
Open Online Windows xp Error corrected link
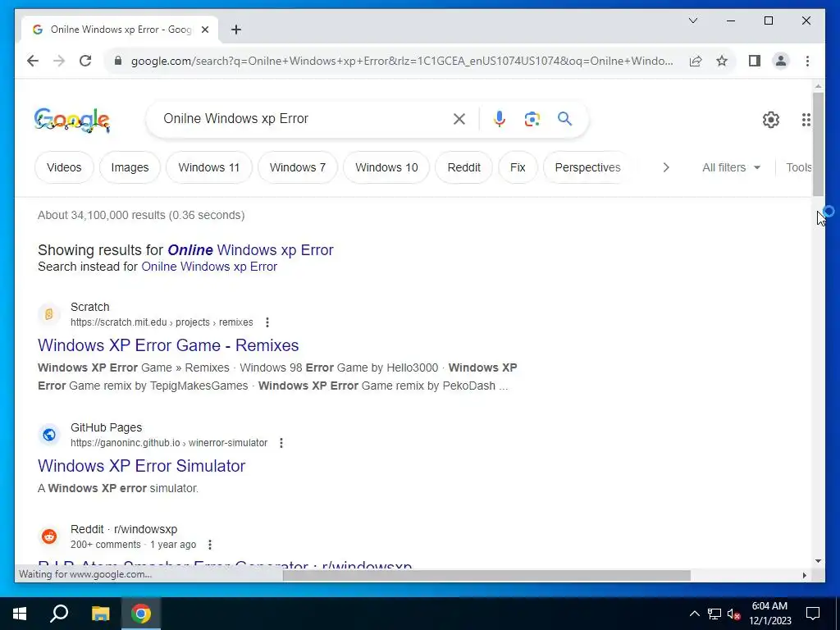click(x=250, y=250)
